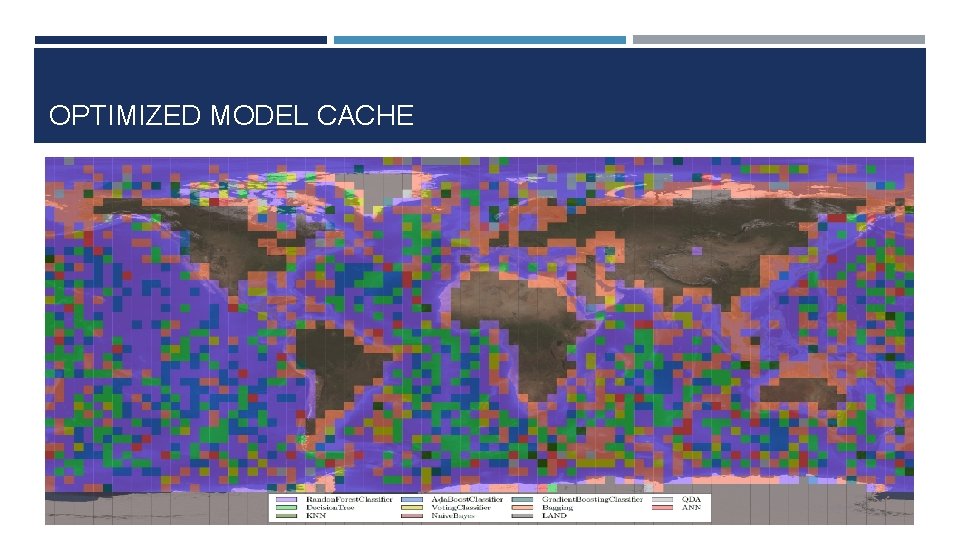This screenshot has width=960, height=540.
Task: Select the ANN legend label
Action: (x=691, y=508)
